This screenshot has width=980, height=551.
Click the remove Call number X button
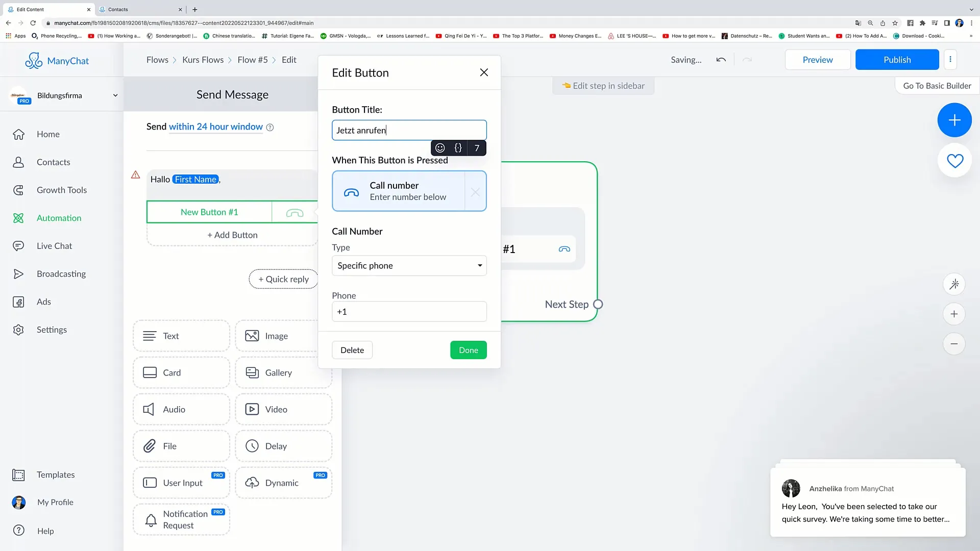click(475, 190)
